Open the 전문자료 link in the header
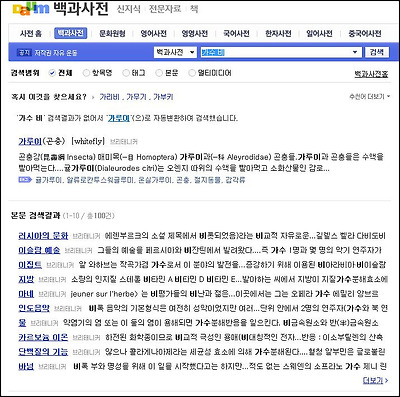The width and height of the screenshot is (400, 397). 165,9
